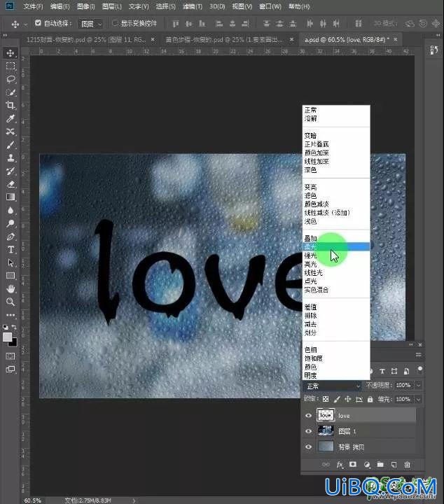Toggle lock image pixels brush icon
Screen dimensions: 444x504
tap(337, 399)
